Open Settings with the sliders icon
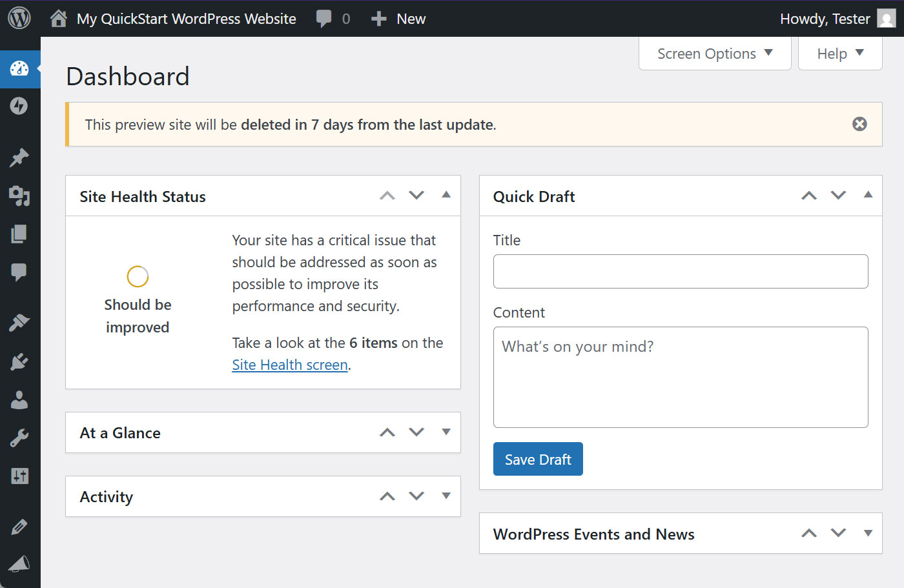Screen dimensions: 904x588 20,476
